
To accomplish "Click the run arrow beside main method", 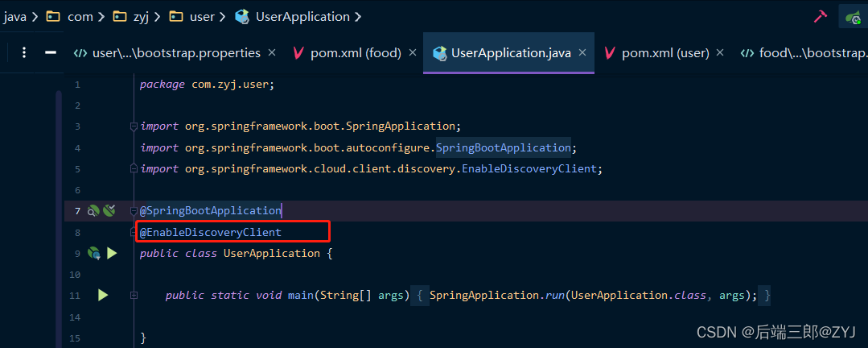I will point(103,296).
